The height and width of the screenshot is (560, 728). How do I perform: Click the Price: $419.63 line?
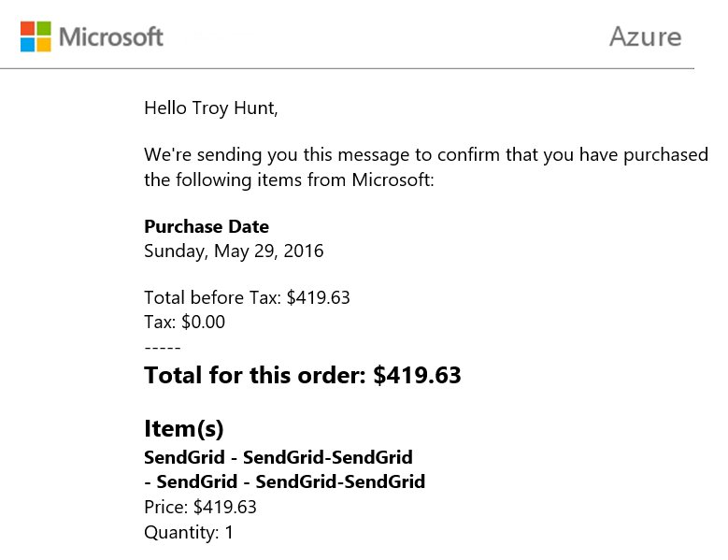coord(200,507)
